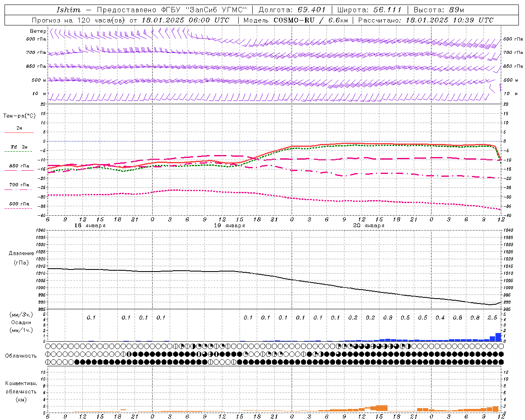Screen dimensions: 525x420
Task: Click the "Осадки" precipitation label
Action: point(21,322)
